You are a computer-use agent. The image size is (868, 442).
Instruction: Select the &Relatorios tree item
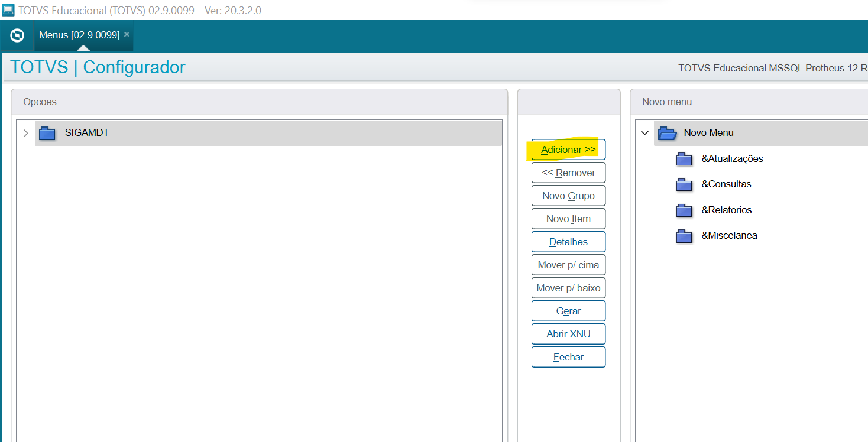727,210
